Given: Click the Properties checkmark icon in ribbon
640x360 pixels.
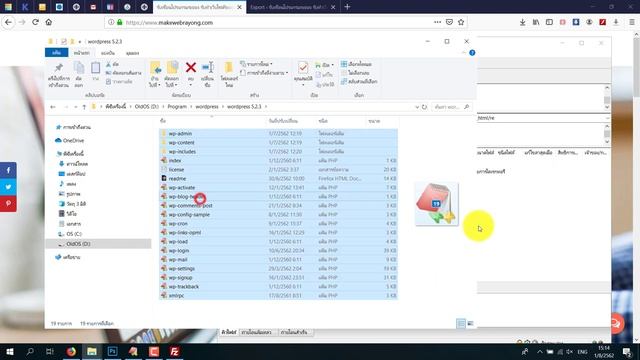Looking at the screenshot, I should tap(303, 67).
